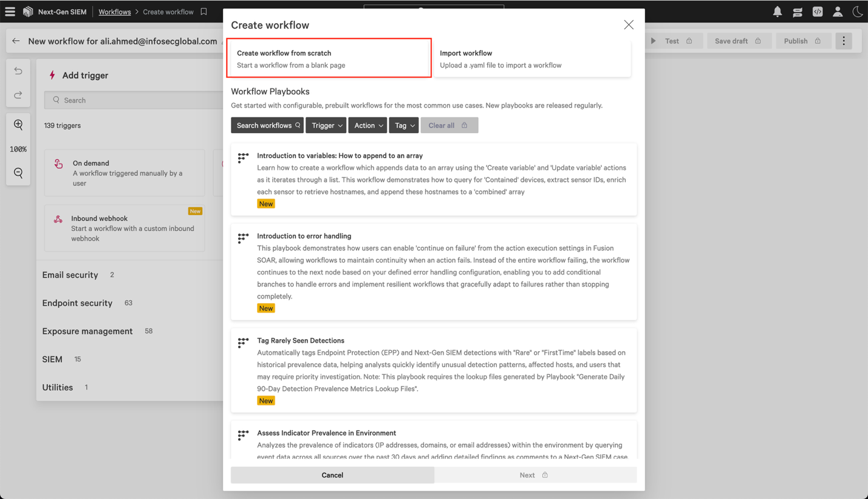Open the API code tools icon

tap(817, 12)
